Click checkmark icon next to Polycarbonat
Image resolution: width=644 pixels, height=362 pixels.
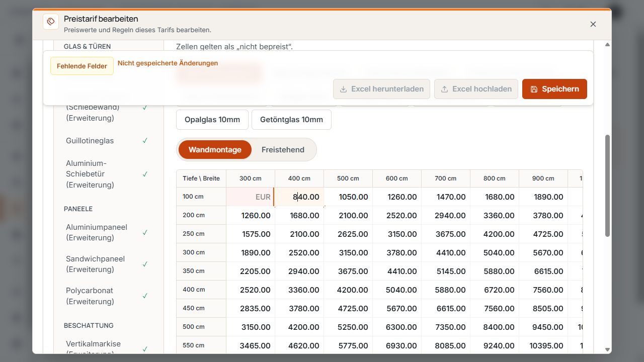tap(145, 296)
